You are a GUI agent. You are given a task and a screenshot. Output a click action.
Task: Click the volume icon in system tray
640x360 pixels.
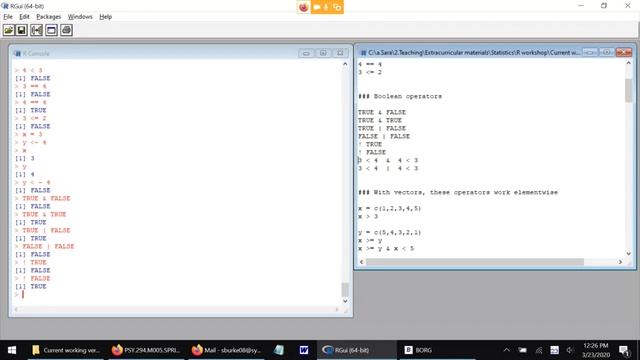pyautogui.click(x=570, y=350)
